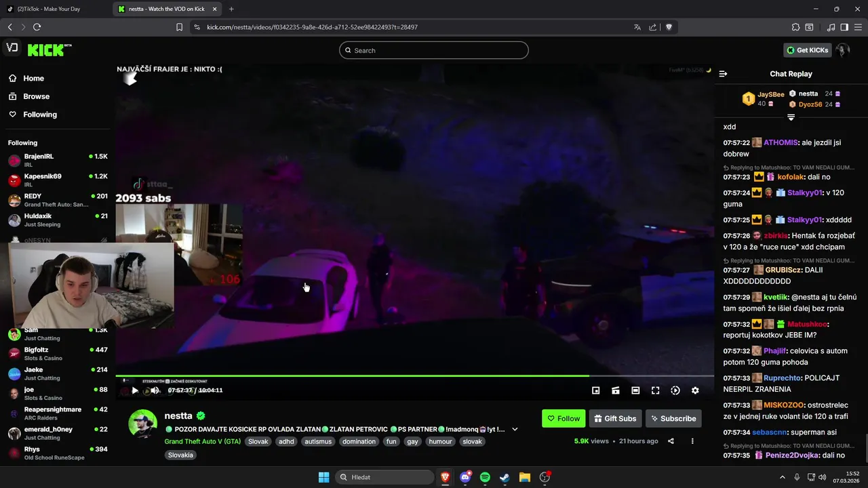Open a new browser tab
Screen dimensions: 868x488
click(x=231, y=9)
